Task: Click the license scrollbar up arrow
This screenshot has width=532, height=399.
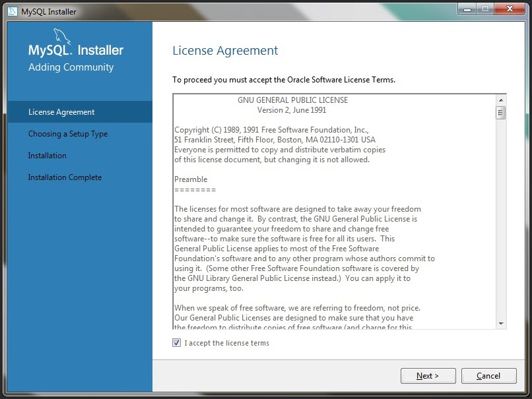Action: (x=501, y=100)
